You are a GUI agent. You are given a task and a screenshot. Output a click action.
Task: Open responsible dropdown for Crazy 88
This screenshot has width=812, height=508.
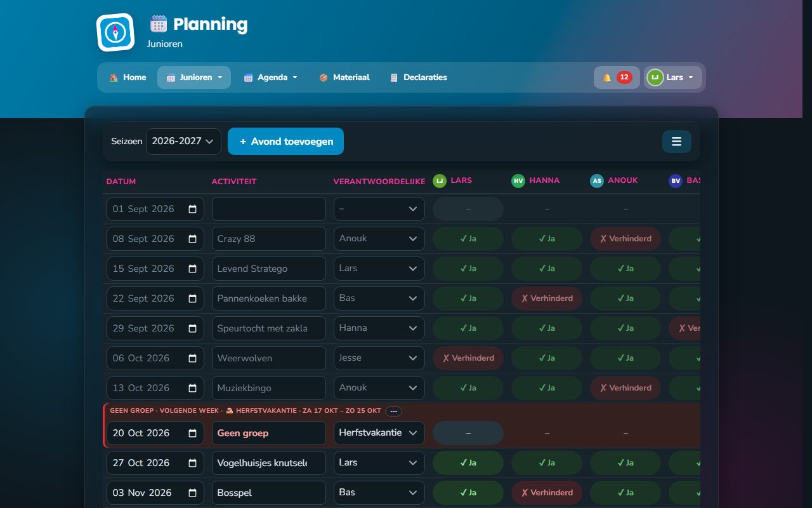click(x=379, y=239)
